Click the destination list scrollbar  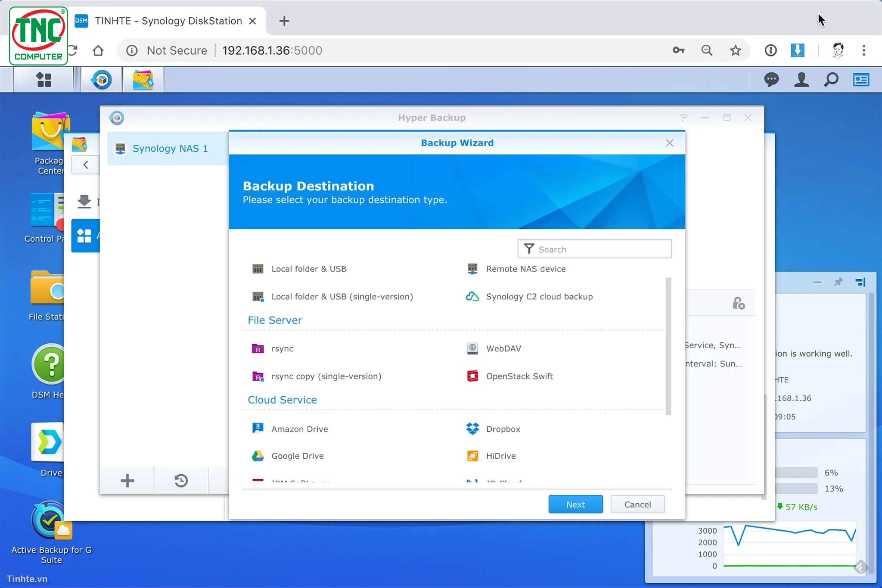(x=668, y=346)
